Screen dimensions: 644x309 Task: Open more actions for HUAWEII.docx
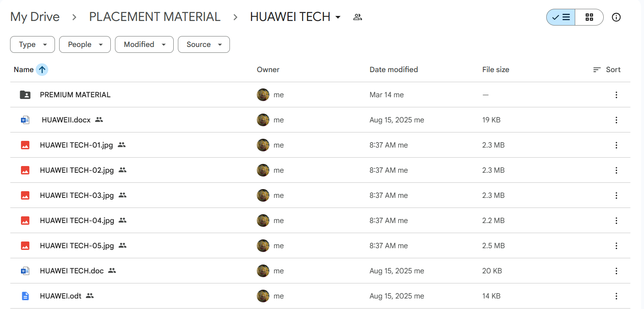click(616, 120)
